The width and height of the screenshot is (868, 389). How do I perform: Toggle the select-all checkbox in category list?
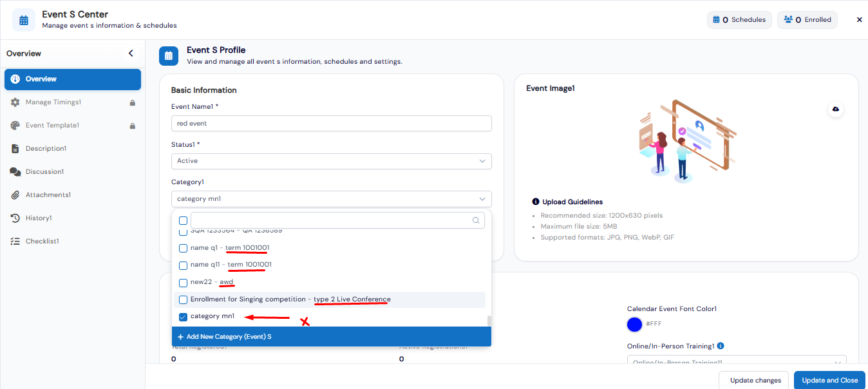tap(184, 220)
